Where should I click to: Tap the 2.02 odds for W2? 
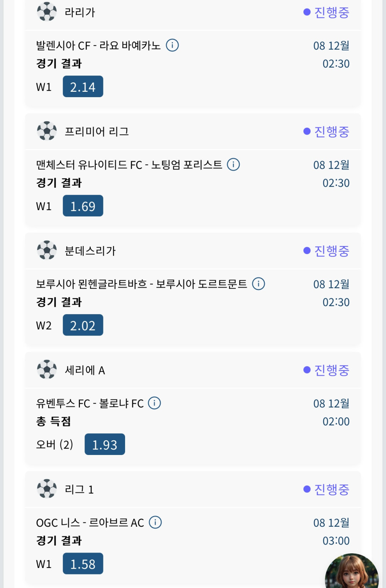pyautogui.click(x=83, y=325)
